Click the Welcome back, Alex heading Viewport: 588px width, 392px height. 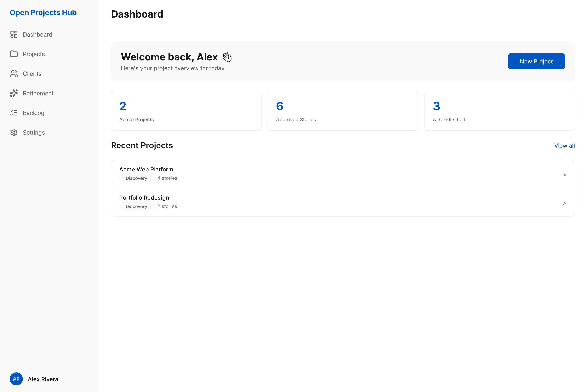click(169, 57)
